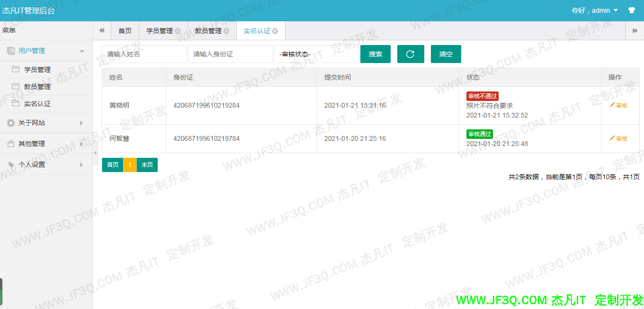Viewport: 644px width, 309px height.
Task: Close the 学员管理 tab via its X icon
Action: coord(178,31)
